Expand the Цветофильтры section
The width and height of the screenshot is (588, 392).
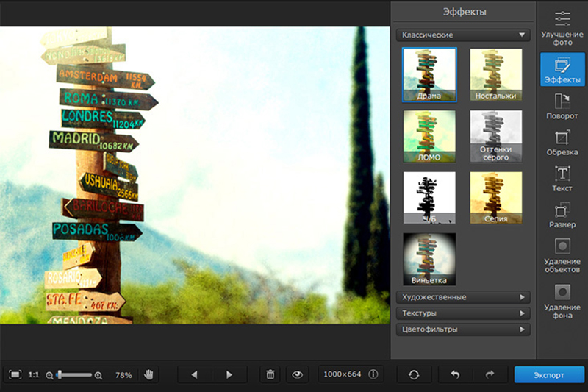click(462, 329)
